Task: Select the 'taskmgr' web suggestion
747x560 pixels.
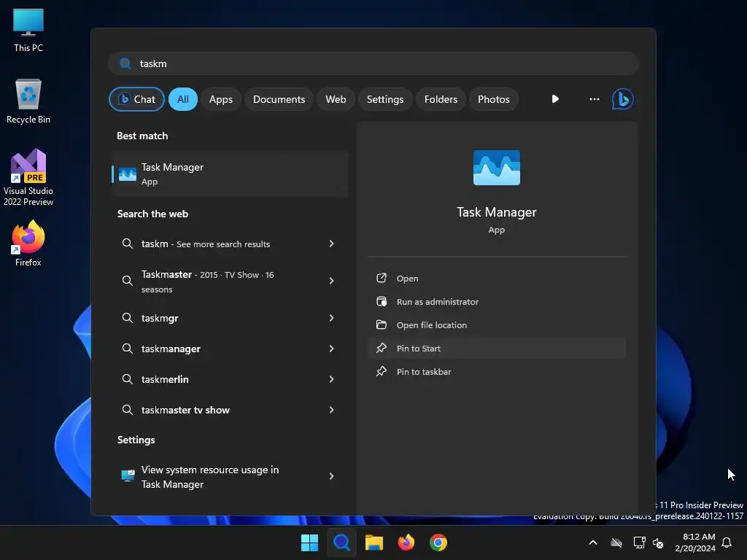Action: [230, 318]
